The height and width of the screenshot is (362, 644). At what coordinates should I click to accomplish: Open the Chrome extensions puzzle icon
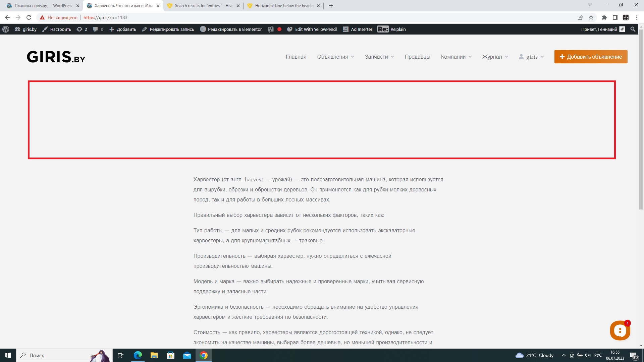pos(604,17)
